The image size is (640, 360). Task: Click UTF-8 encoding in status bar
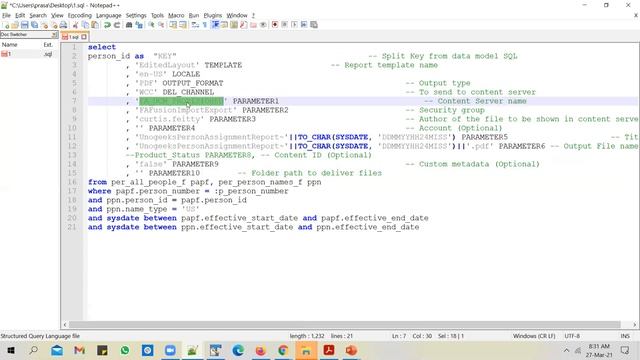point(572,336)
